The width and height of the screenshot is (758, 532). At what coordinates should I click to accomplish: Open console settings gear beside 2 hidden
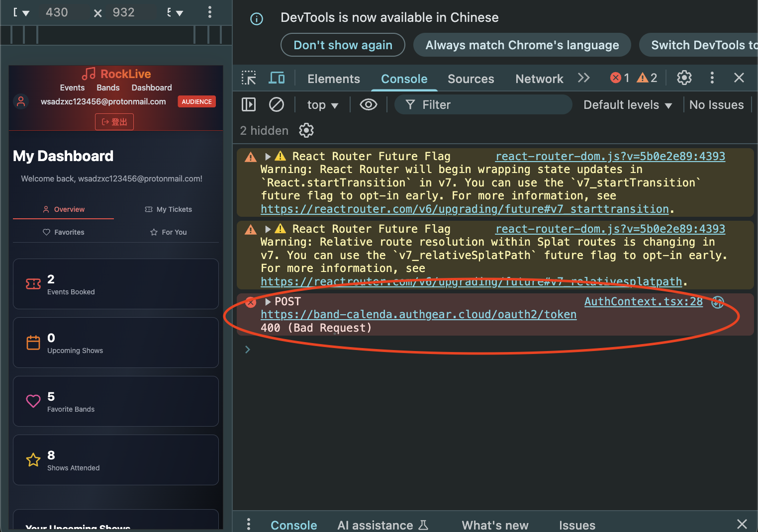click(306, 130)
